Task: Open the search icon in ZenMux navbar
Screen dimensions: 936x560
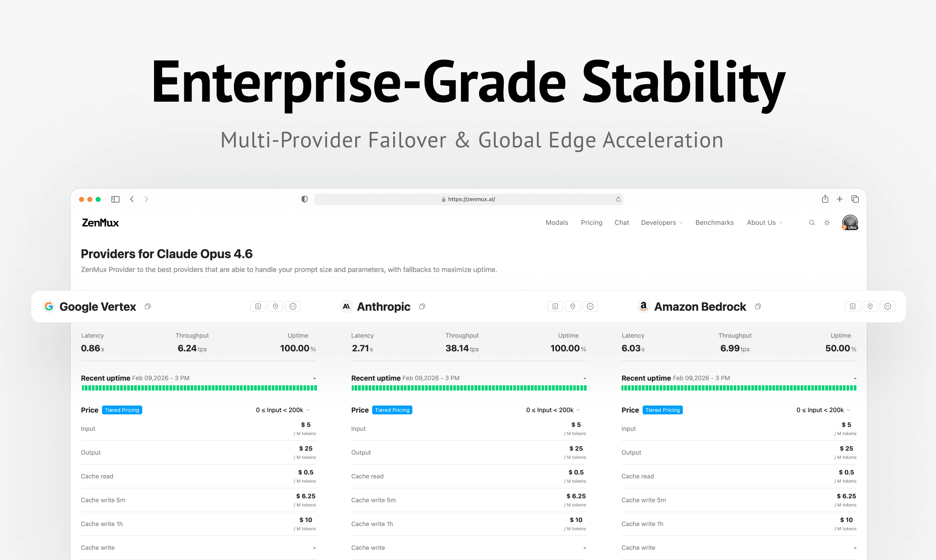Action: (812, 223)
